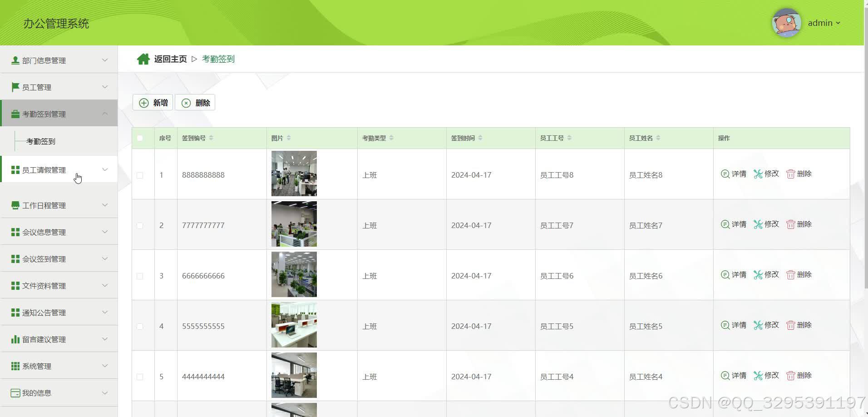This screenshot has height=417, width=868.
Task: Open 详情 magnifier icon for record 8888888888
Action: pyautogui.click(x=725, y=174)
